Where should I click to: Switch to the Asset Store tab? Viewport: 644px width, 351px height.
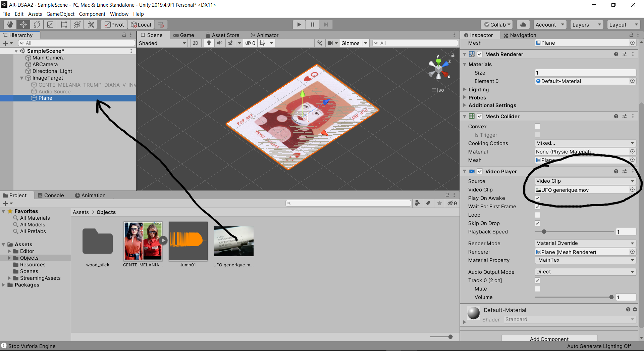pos(222,35)
